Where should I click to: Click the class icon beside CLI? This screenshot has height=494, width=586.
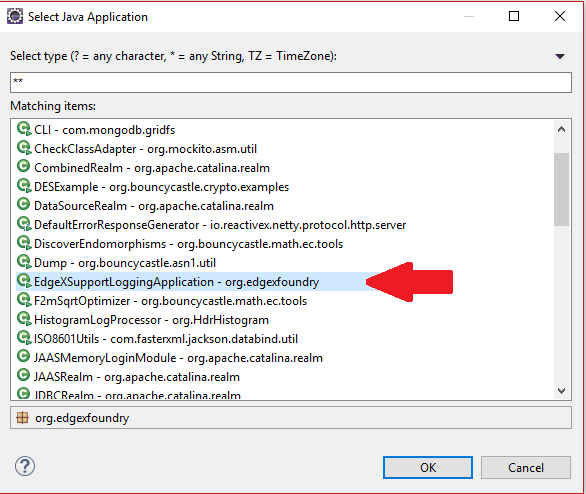24,129
